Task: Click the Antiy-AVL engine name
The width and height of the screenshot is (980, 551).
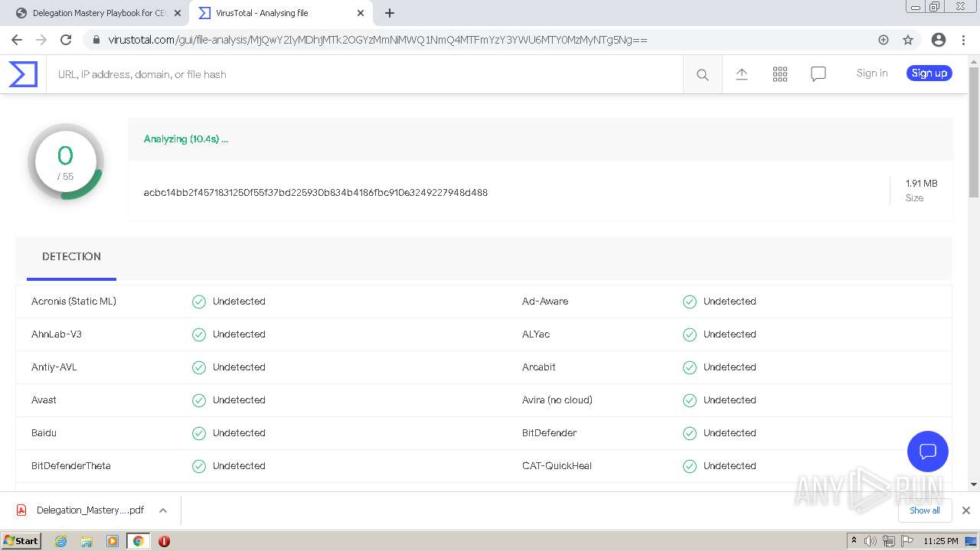Action: (x=54, y=367)
